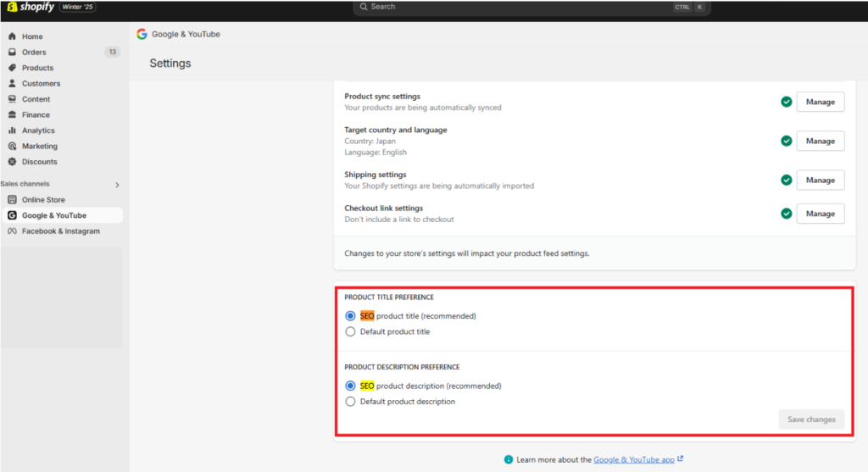Click the Orders inbox icon
Viewport: 868px width, 472px height.
point(12,52)
